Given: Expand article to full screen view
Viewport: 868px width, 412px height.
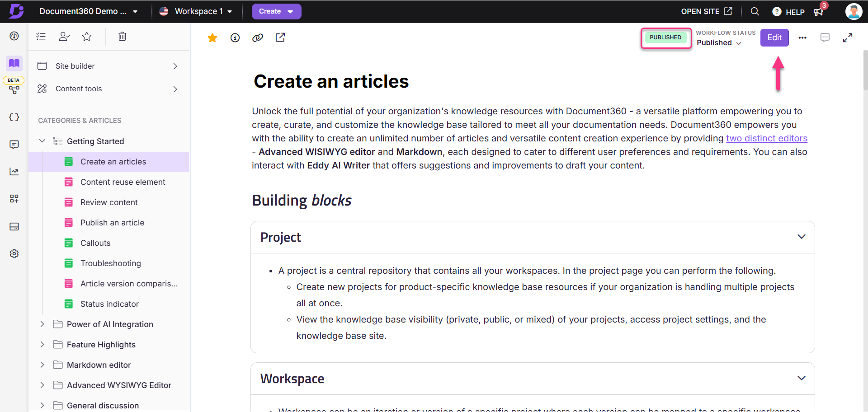Looking at the screenshot, I should [x=848, y=38].
